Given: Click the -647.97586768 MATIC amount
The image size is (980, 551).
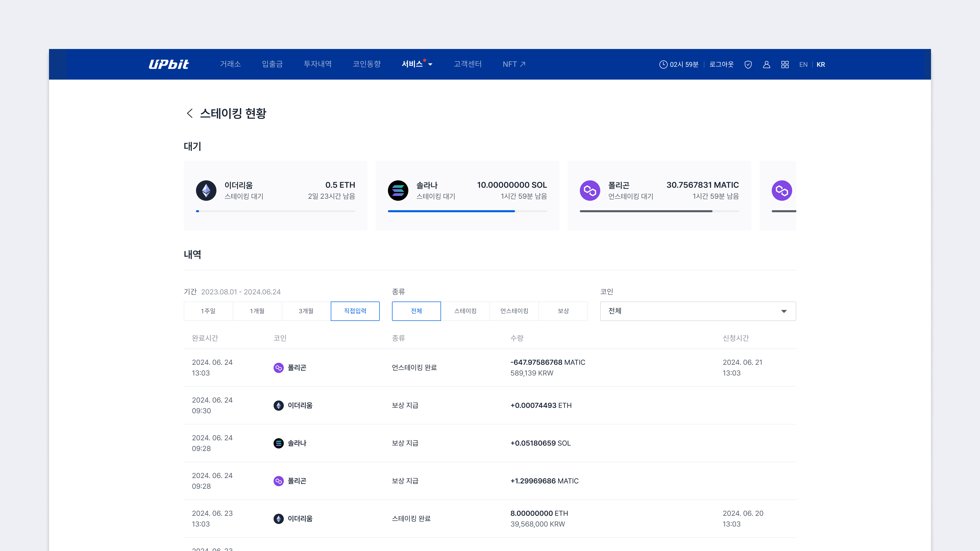Looking at the screenshot, I should point(547,362).
